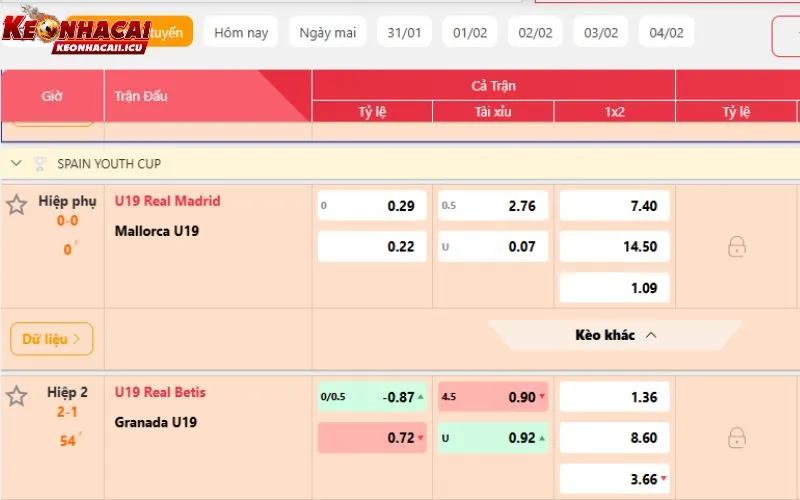Screen dimensions: 800x500
Task: Click the 2-1 score text
Action: pyautogui.click(x=67, y=412)
